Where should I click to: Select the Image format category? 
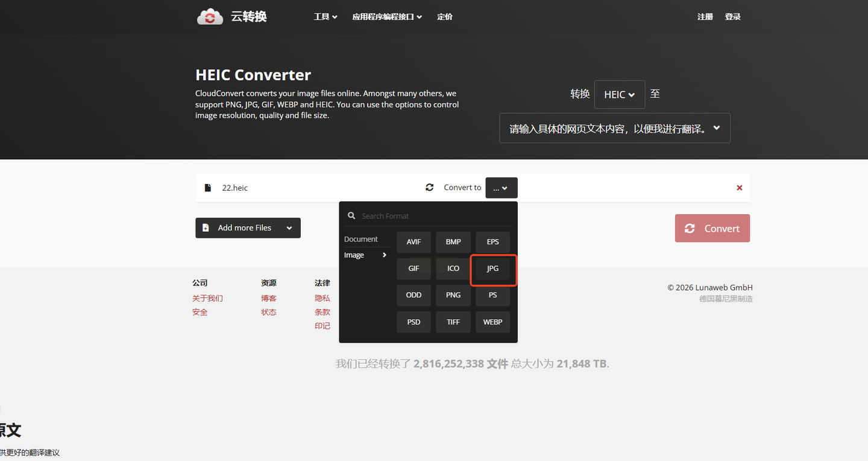click(x=366, y=255)
